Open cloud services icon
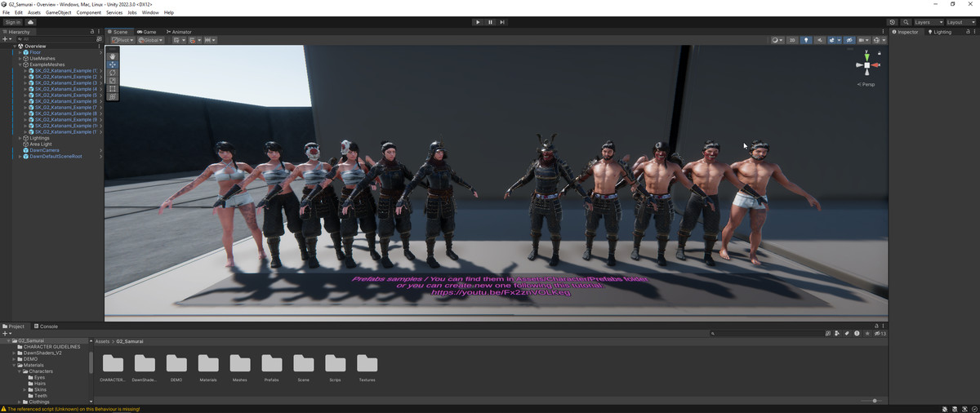The image size is (980, 413). tap(30, 22)
